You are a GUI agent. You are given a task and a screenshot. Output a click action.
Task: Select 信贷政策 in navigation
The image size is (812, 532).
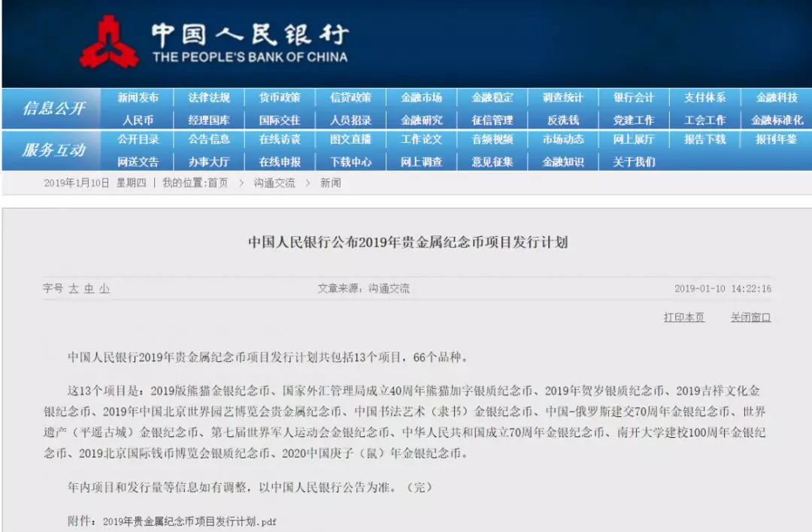coord(350,98)
